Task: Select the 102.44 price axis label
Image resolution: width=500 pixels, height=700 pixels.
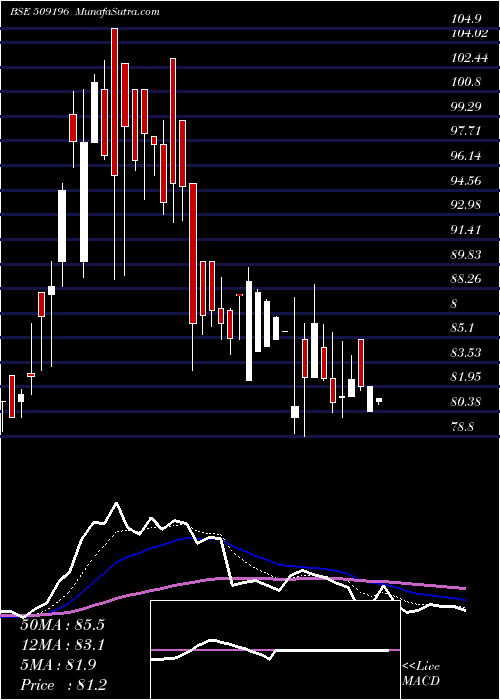Action: pyautogui.click(x=469, y=58)
